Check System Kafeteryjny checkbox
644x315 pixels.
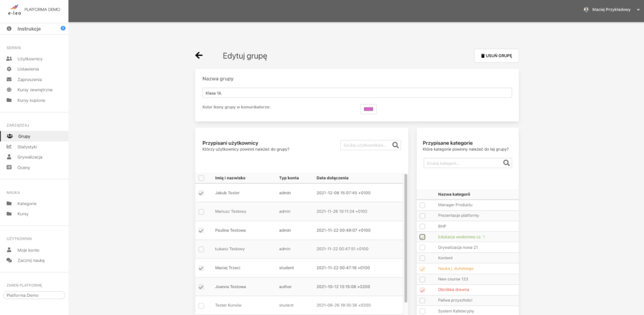[422, 311]
